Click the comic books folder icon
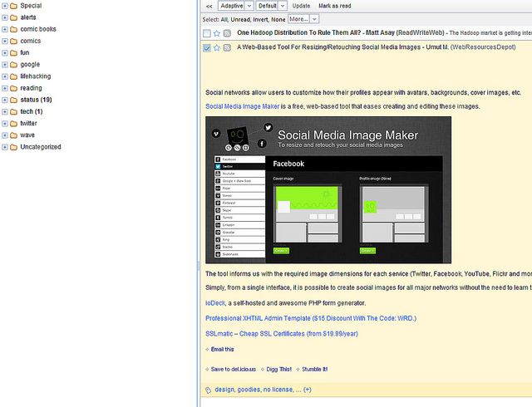The height and width of the screenshot is (407, 532). coord(13,30)
